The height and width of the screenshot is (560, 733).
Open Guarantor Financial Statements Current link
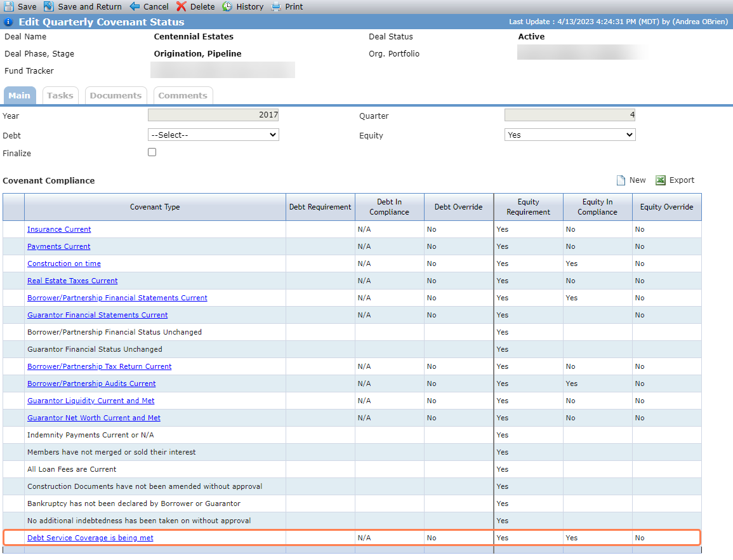(x=97, y=315)
